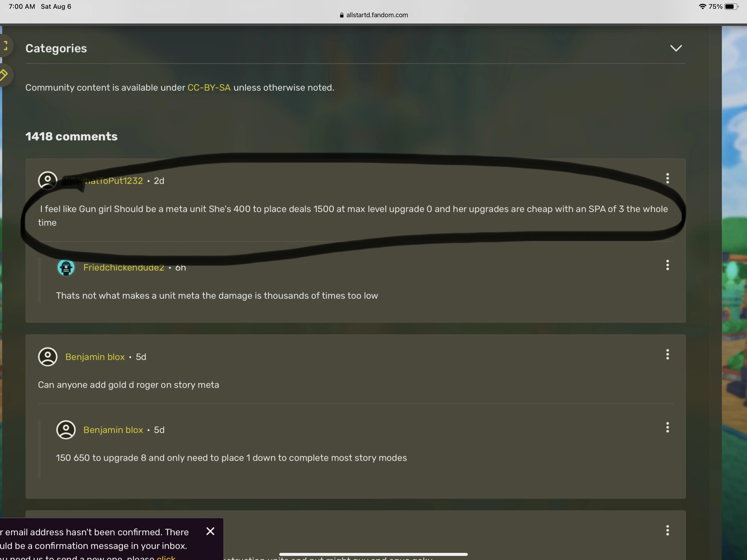747x560 pixels.
Task: Expand the Categories section chevron
Action: point(676,48)
